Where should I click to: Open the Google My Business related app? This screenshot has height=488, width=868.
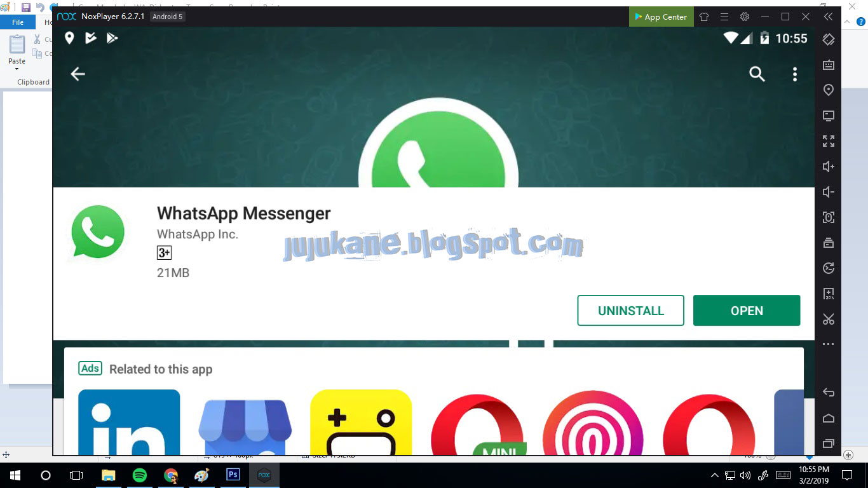tap(245, 427)
